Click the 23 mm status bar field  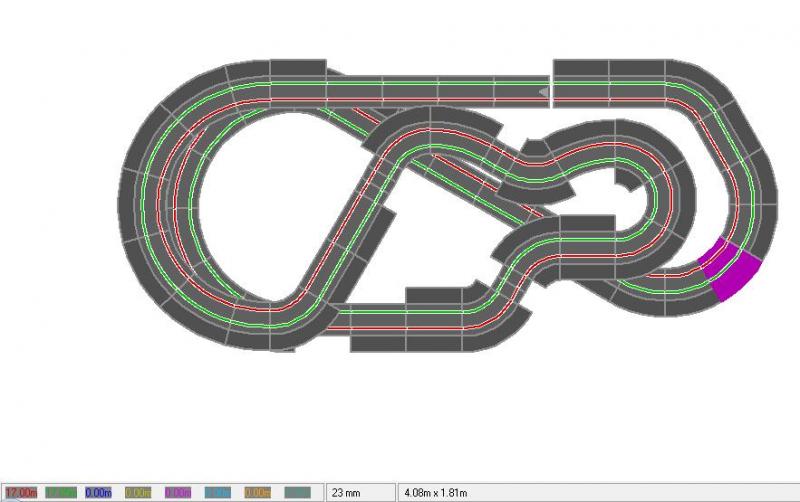(360, 492)
